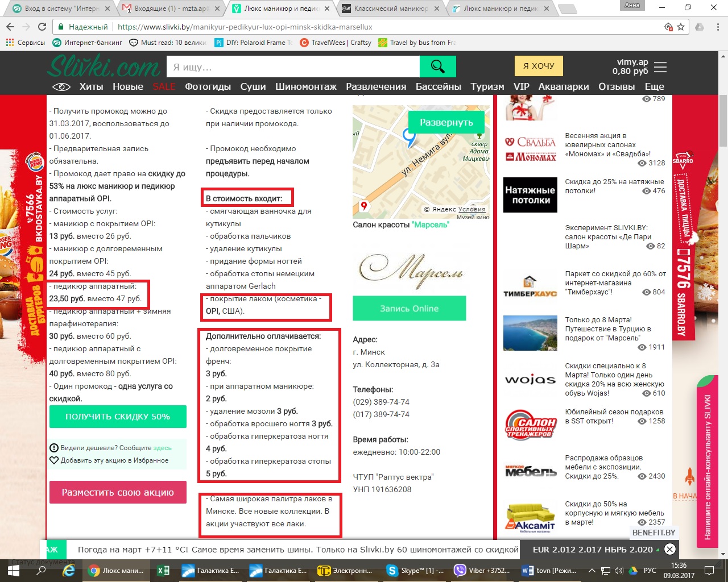The image size is (728, 582).
Task: Close the bottom news ticker banner
Action: [670, 549]
